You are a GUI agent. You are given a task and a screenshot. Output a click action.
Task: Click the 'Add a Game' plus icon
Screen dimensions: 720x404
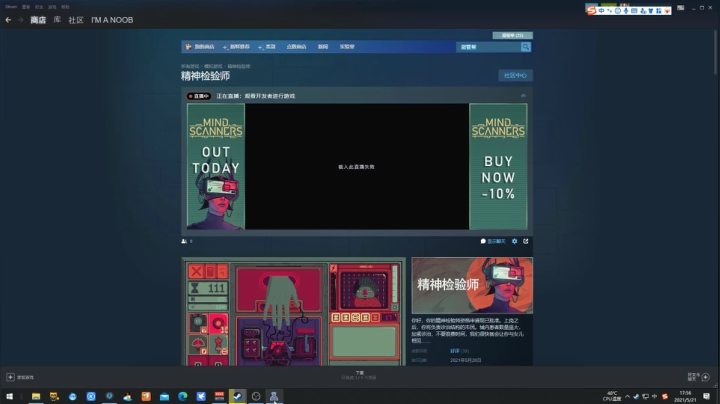(10, 377)
